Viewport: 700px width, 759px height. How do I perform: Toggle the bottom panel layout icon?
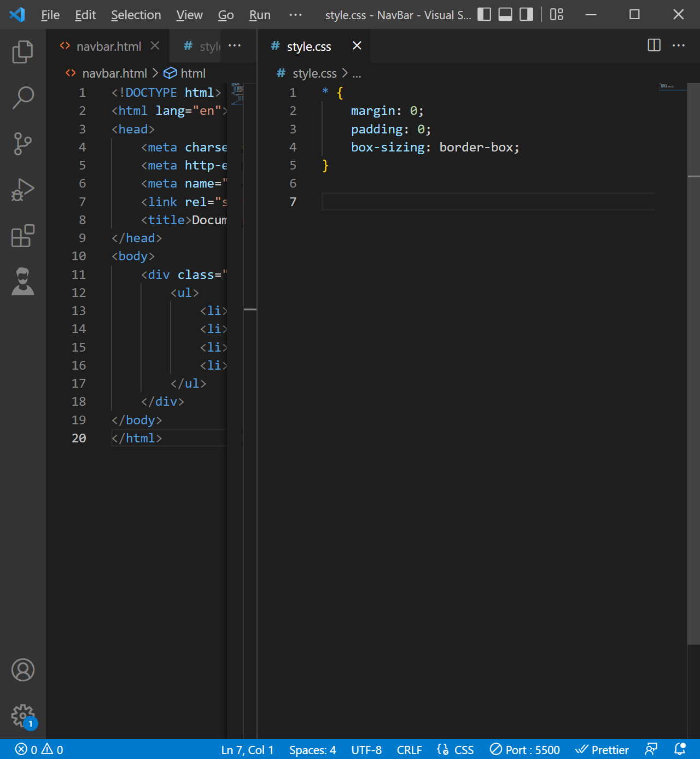tap(505, 15)
